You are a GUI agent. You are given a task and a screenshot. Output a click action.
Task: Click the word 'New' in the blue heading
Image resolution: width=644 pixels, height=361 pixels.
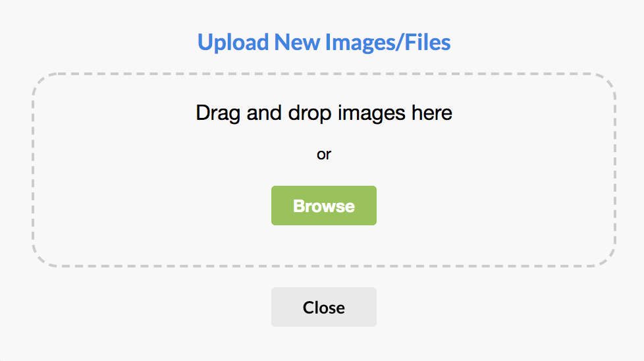click(296, 42)
